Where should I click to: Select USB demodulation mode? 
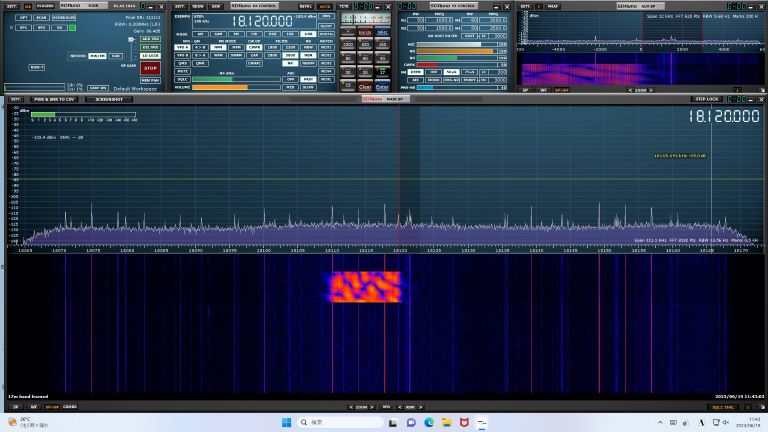(x=308, y=34)
